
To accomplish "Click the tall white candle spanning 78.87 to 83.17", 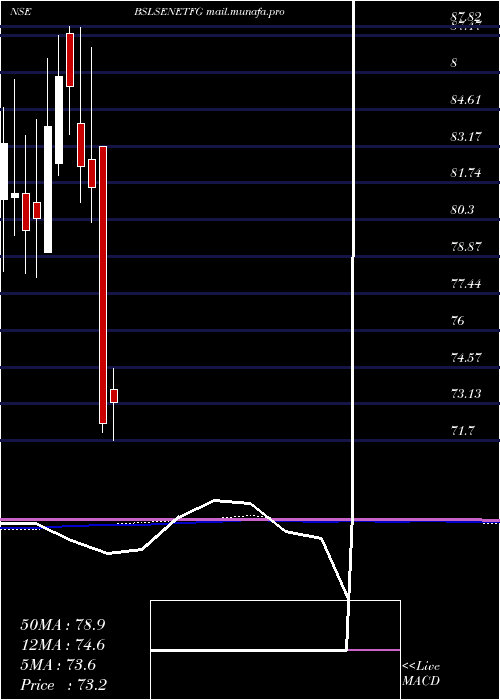I will point(48,190).
